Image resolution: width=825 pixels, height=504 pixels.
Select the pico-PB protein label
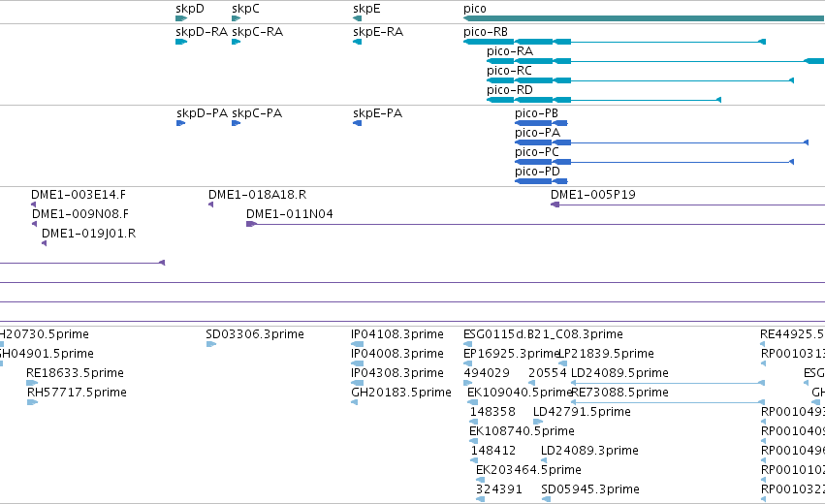tap(536, 113)
